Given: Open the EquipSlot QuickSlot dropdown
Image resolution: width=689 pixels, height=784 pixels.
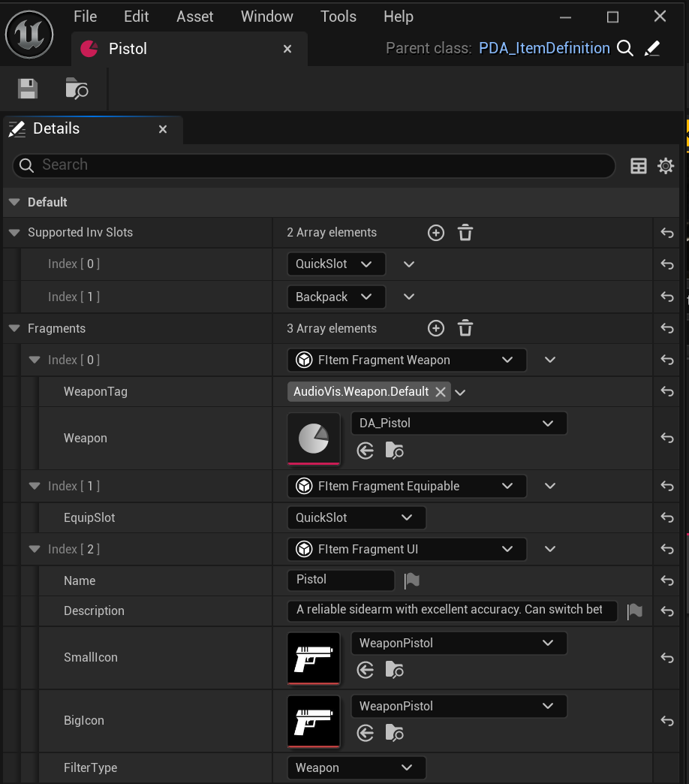Looking at the screenshot, I should tap(356, 517).
